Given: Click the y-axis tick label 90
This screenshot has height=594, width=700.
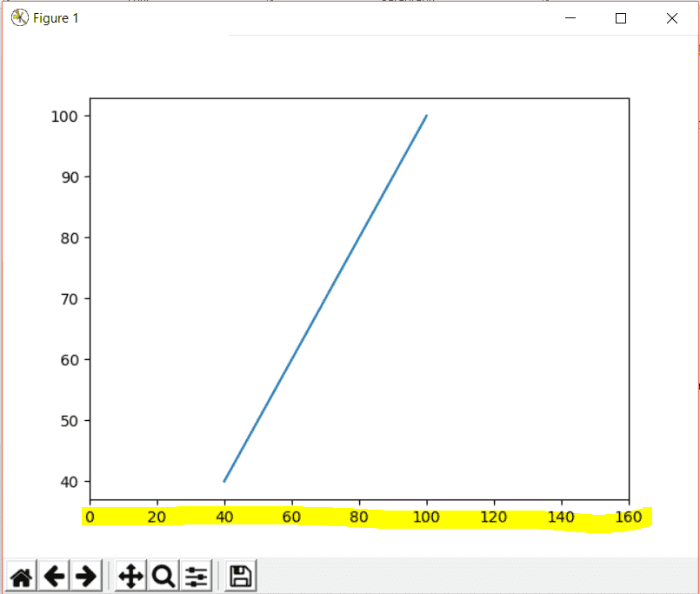Looking at the screenshot, I should [x=70, y=177].
